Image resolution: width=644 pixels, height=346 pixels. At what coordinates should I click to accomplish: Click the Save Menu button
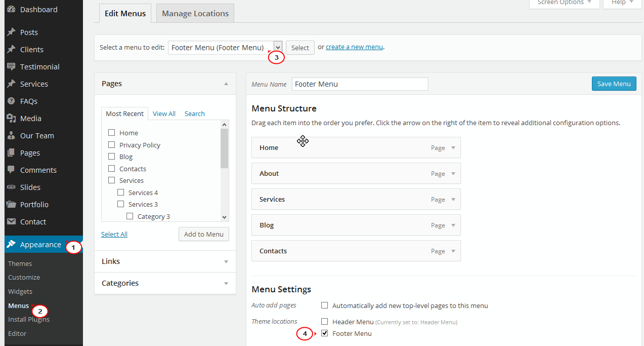614,84
